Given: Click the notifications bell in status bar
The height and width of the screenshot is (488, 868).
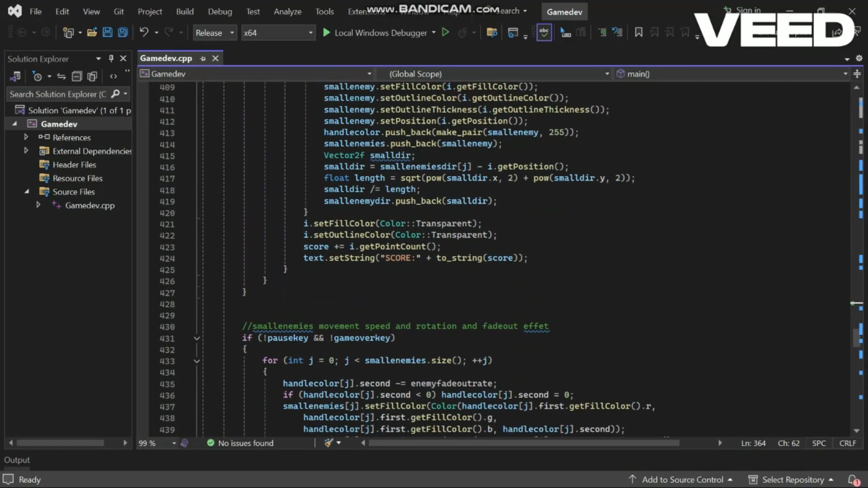Looking at the screenshot, I should [854, 480].
